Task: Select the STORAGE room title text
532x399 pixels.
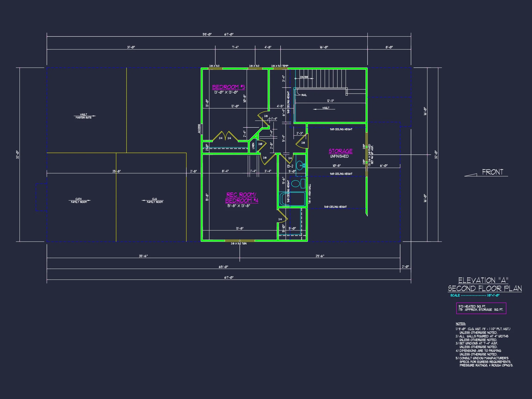Action: (x=341, y=151)
